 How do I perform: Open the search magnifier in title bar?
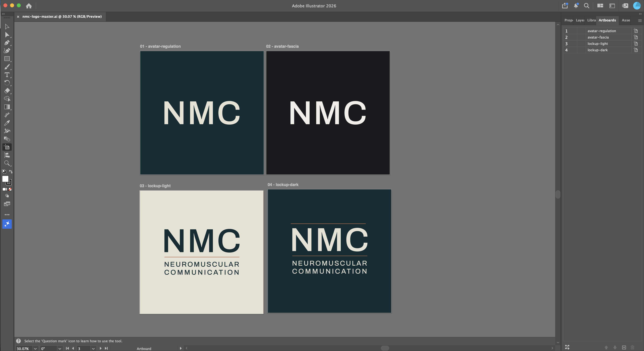[x=587, y=6]
